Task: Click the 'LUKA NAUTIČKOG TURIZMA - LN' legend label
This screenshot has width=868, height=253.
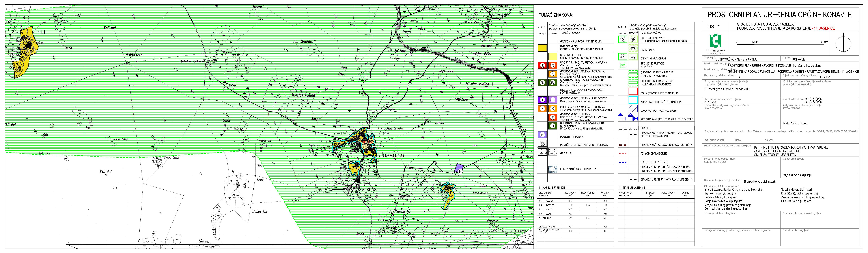Action: point(578,169)
